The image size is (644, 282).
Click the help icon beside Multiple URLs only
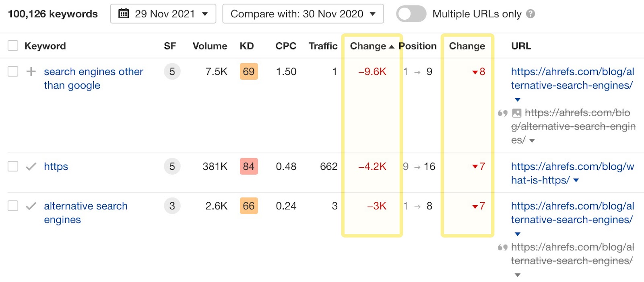pos(530,14)
